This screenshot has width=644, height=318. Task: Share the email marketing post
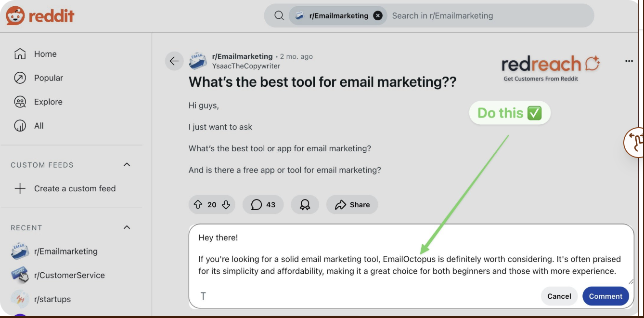(x=352, y=205)
